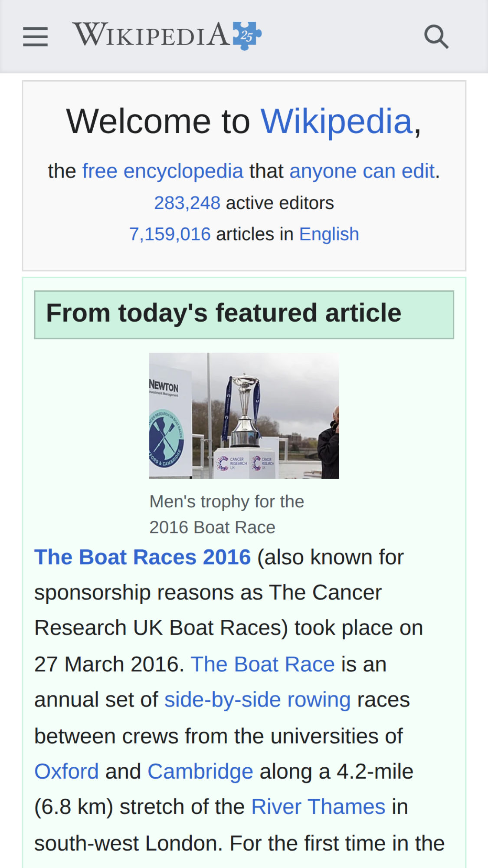Open the "anyone can edit" link
This screenshot has width=488, height=868.
coord(362,171)
